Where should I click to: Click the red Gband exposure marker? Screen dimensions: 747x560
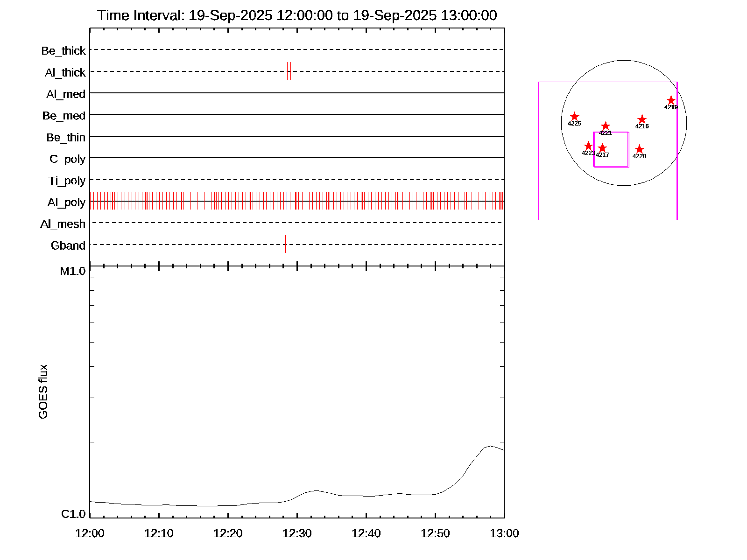point(286,244)
